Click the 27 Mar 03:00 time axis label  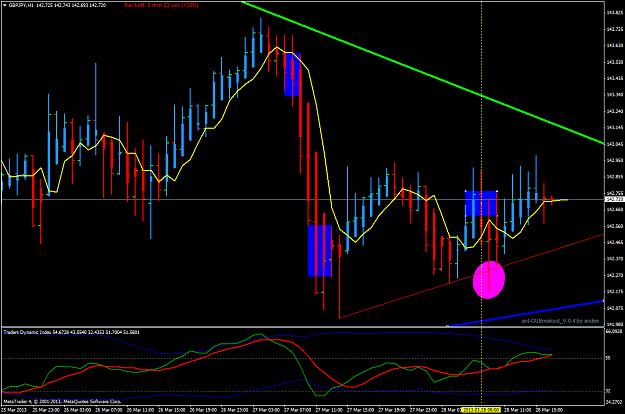click(x=267, y=410)
